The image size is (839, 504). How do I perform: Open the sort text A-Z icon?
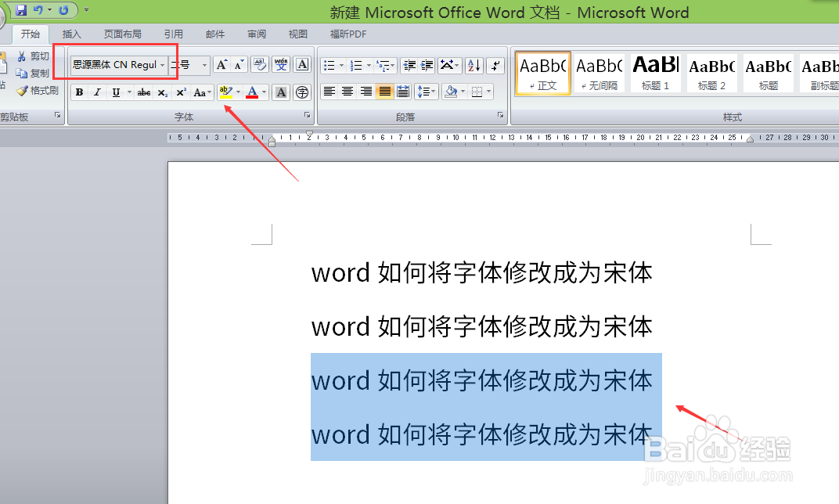click(474, 64)
